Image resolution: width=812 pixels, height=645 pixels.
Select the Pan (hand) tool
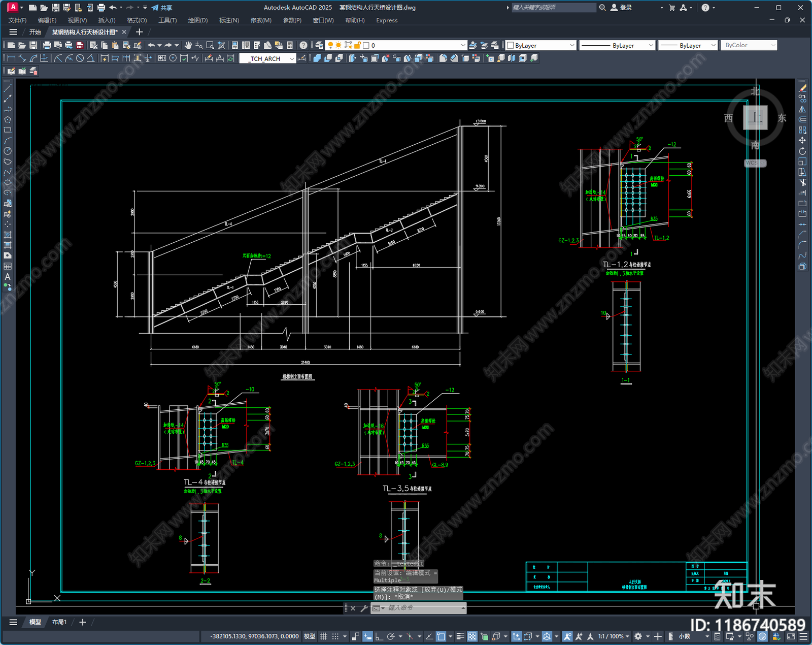pyautogui.click(x=188, y=45)
